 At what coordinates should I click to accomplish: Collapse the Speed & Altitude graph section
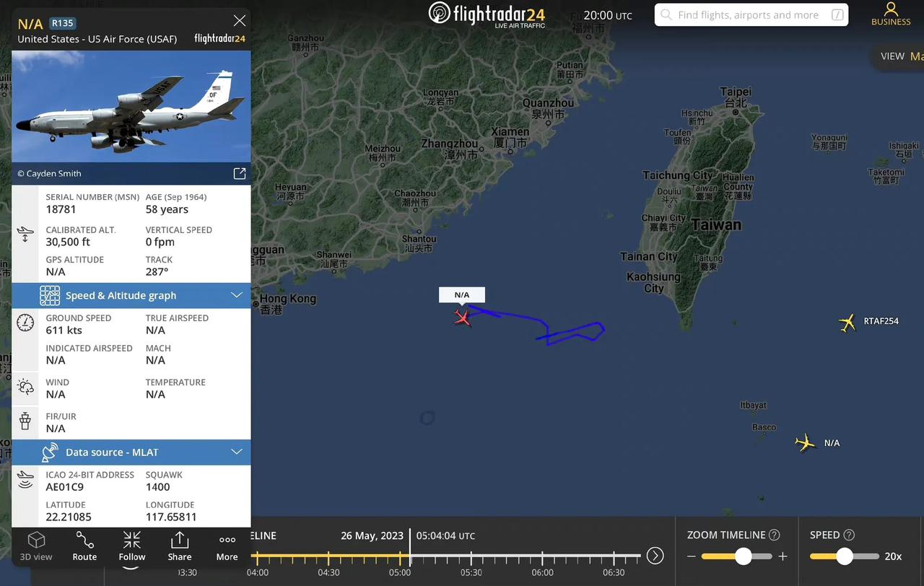pyautogui.click(x=236, y=295)
